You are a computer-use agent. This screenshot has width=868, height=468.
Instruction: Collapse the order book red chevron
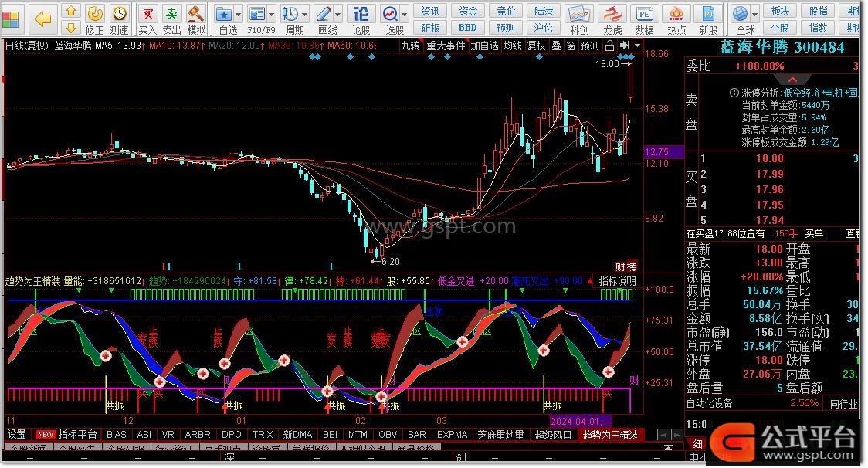tap(792, 80)
